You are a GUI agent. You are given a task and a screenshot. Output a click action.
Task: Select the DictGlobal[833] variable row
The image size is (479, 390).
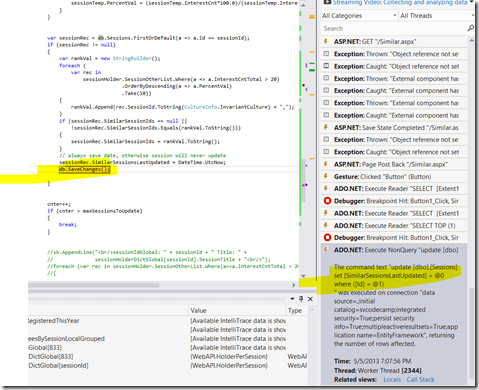tap(168, 357)
